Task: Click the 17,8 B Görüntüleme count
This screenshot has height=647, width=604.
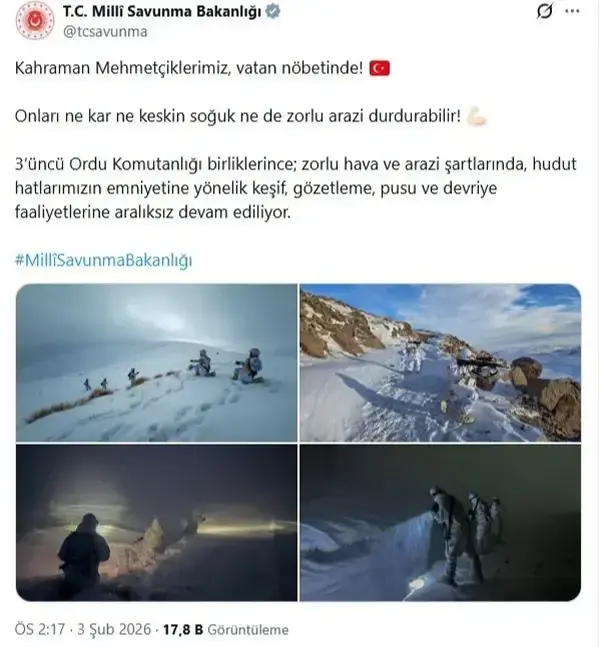Action: click(226, 630)
